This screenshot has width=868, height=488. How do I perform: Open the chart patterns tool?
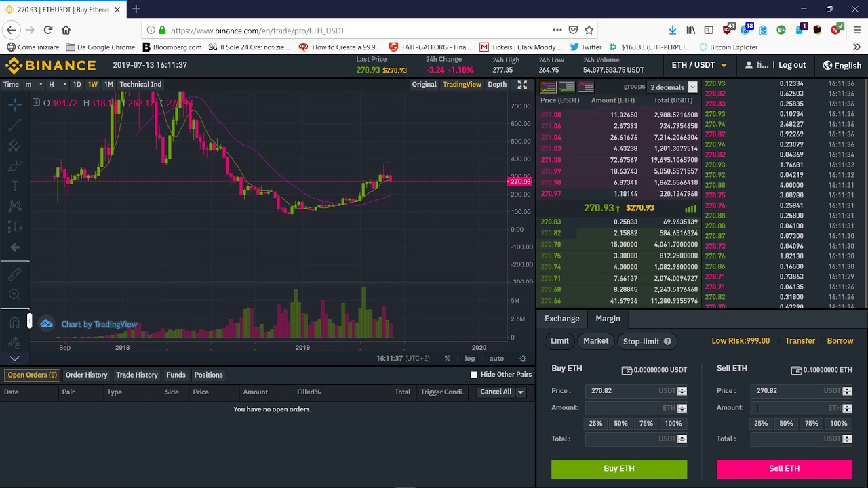(x=15, y=206)
